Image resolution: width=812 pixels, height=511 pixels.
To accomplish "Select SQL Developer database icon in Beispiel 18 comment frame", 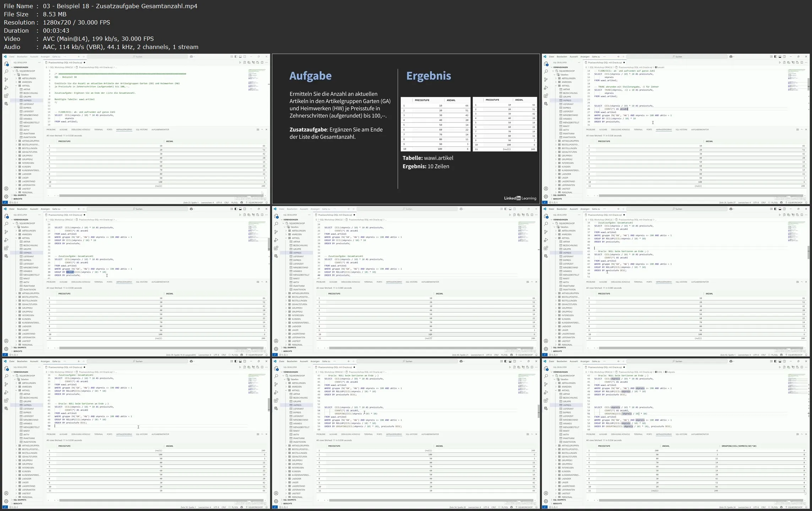I will (6, 104).
